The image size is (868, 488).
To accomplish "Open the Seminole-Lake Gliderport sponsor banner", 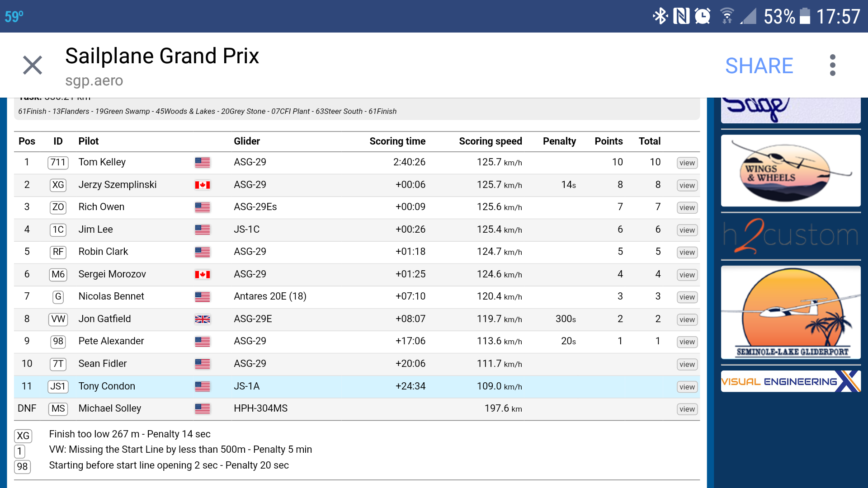I will (791, 312).
